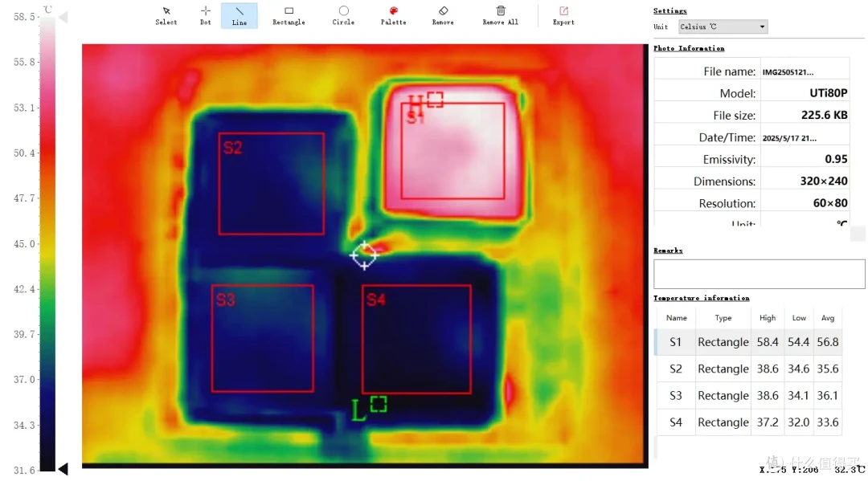The height and width of the screenshot is (481, 868).
Task: Click S2 high value 38.6
Action: pyautogui.click(x=768, y=369)
